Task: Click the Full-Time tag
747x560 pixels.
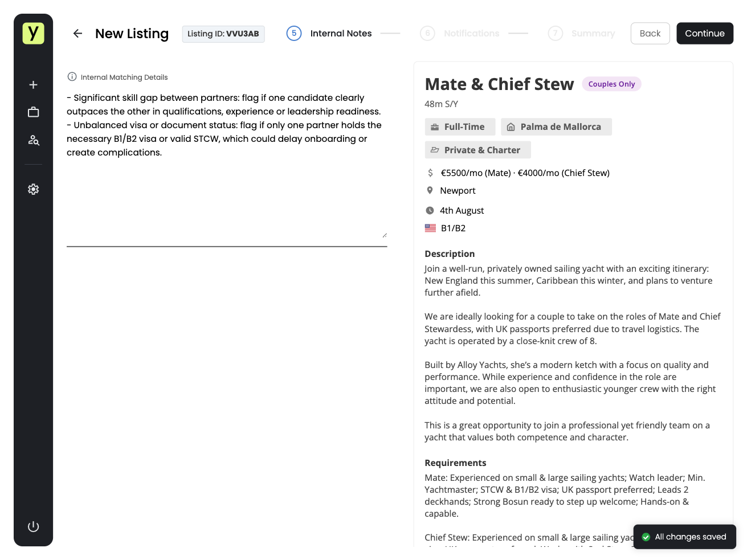Action: [460, 127]
